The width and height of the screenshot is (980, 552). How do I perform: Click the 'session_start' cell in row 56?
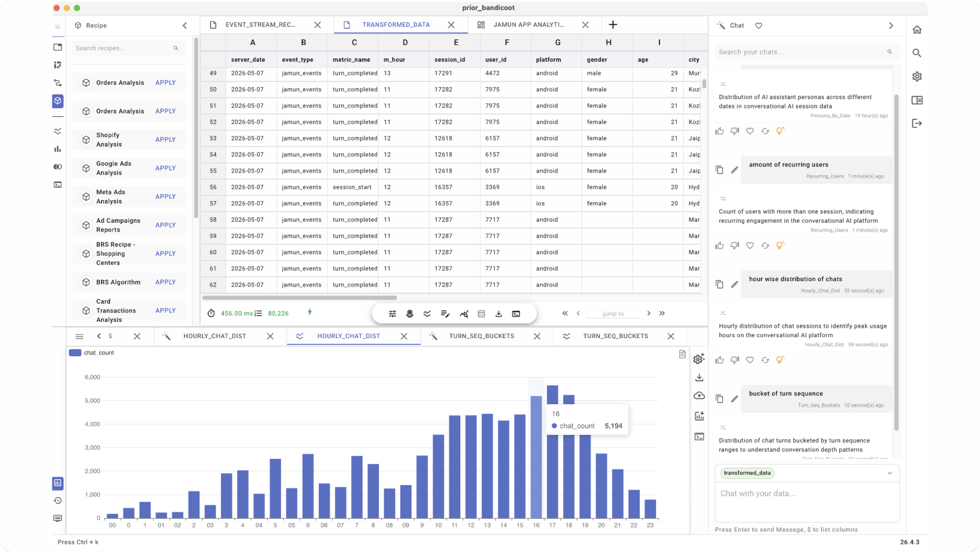pos(352,187)
